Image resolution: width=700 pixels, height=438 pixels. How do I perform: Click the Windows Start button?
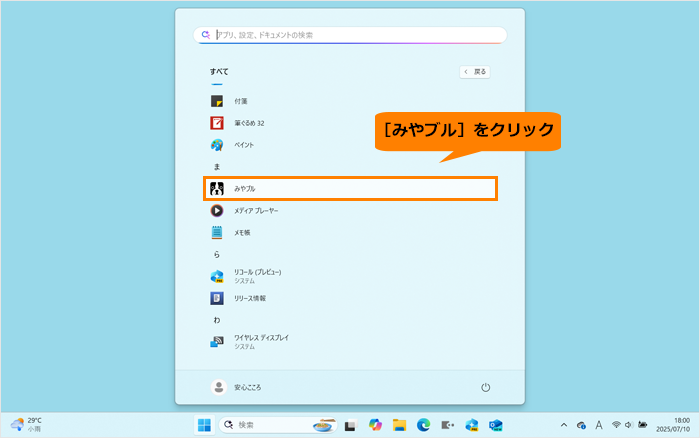(x=204, y=425)
